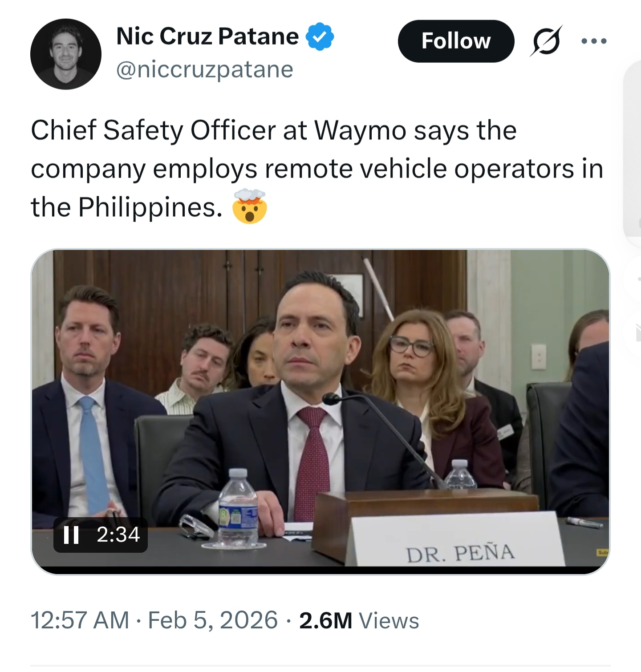Click the Follow button
Screen dimensions: 641x672
pyautogui.click(x=456, y=41)
